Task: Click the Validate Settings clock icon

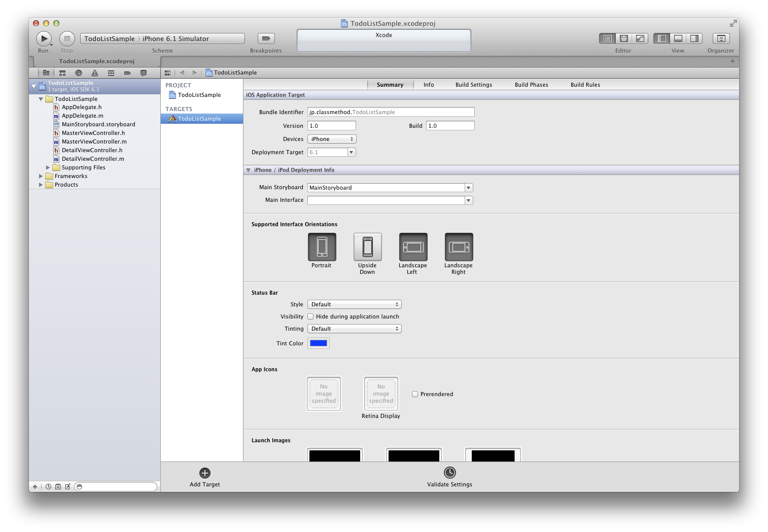Action: 450,473
